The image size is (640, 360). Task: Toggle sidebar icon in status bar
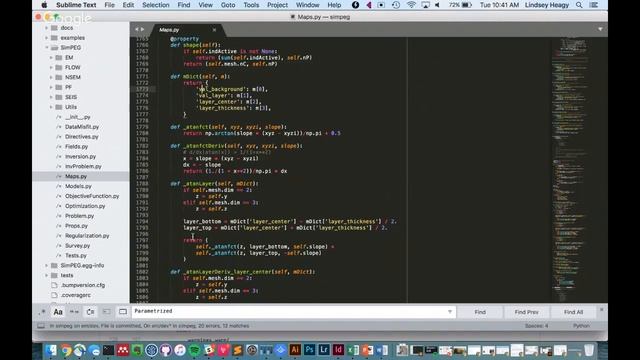41,326
